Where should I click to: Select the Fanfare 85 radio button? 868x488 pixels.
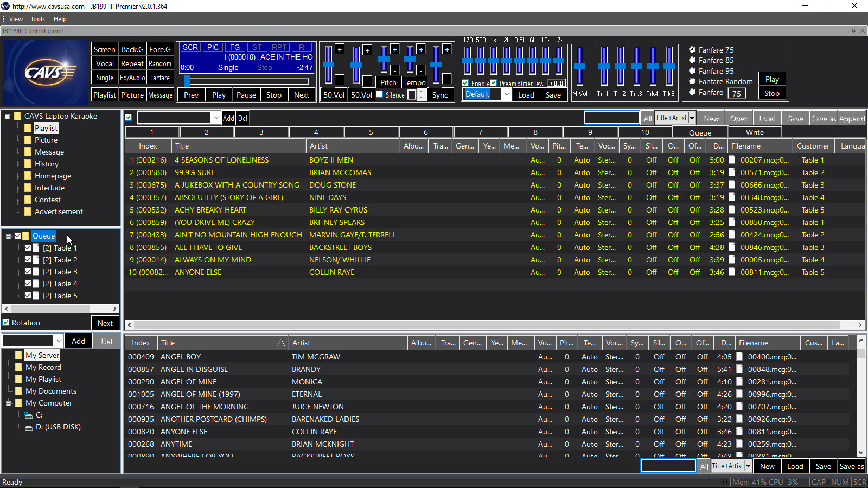[x=692, y=60]
